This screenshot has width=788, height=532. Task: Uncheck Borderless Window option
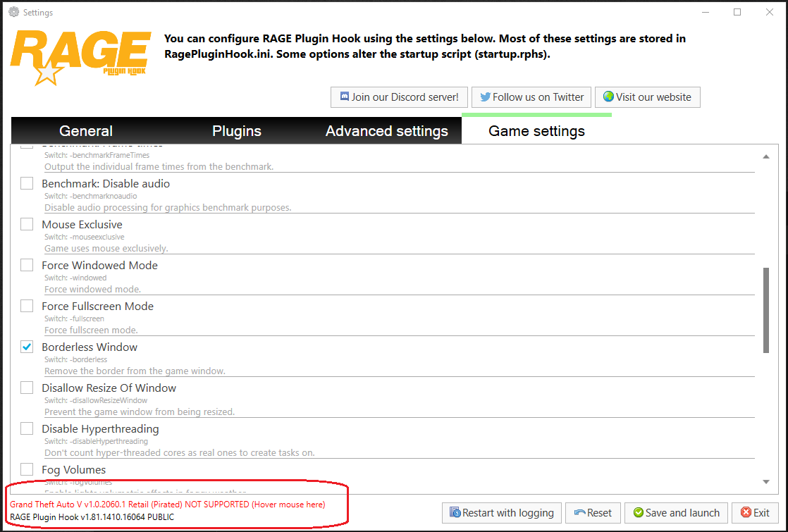point(27,347)
